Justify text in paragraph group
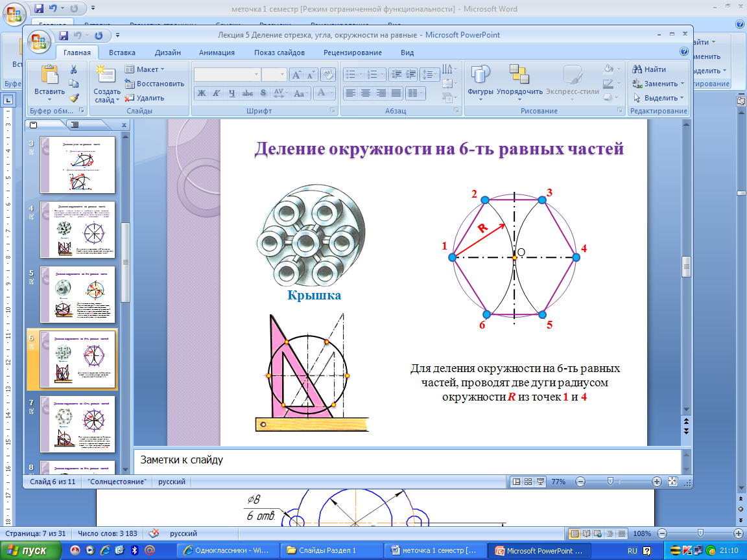 (x=396, y=93)
